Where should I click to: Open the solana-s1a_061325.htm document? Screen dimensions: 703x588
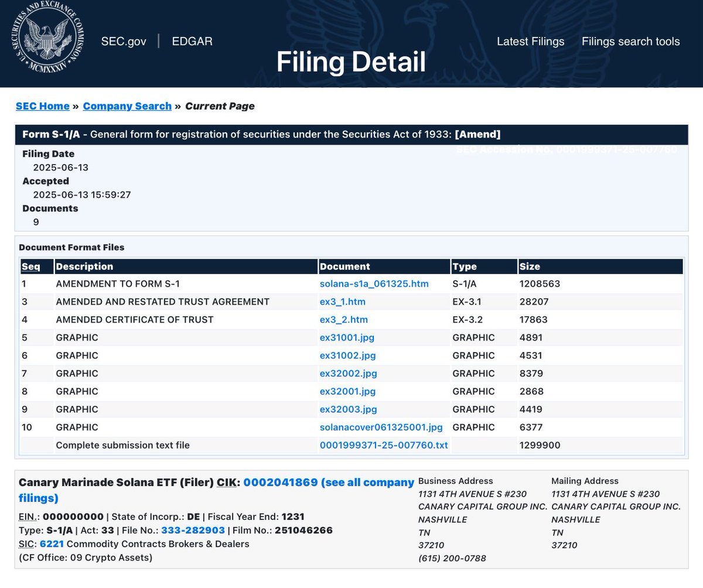pos(373,283)
